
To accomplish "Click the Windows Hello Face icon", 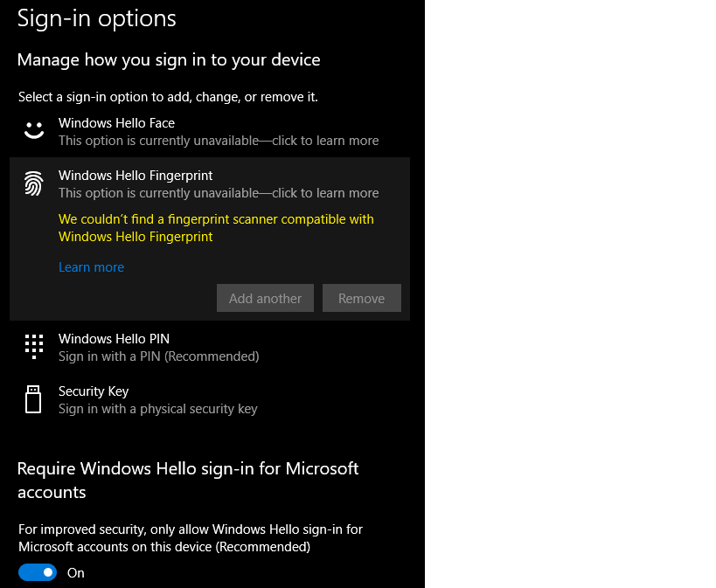I will [33, 131].
